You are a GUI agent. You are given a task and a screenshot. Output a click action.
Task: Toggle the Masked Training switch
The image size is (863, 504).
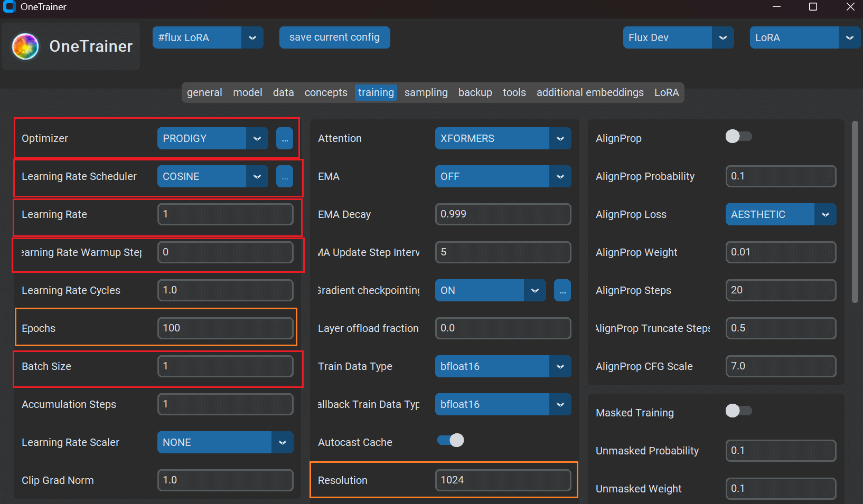coord(738,411)
